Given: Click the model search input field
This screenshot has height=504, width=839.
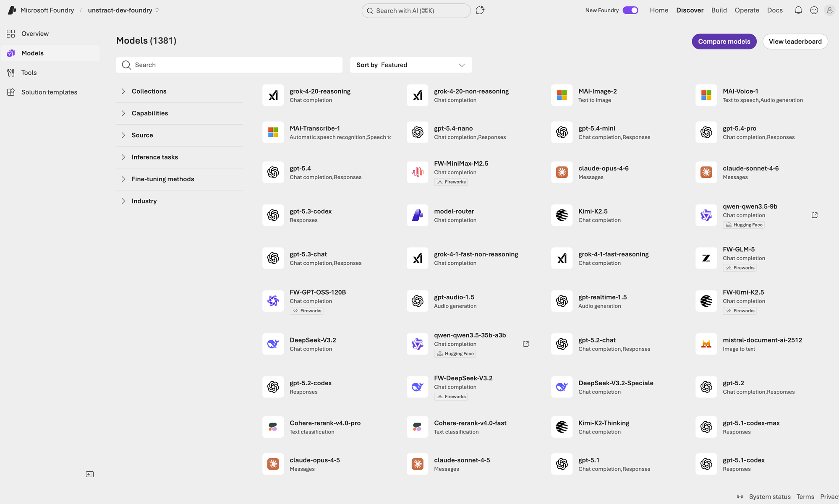Looking at the screenshot, I should tap(229, 65).
